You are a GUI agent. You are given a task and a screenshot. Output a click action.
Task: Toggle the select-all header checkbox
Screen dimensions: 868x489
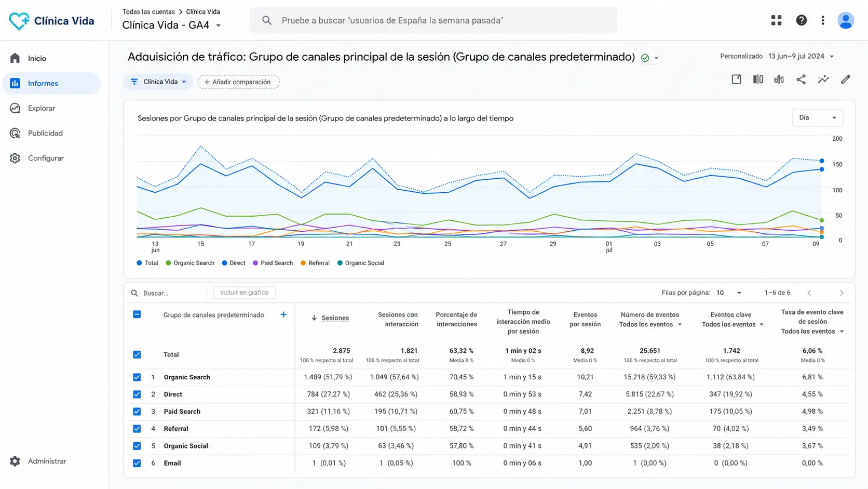(x=137, y=314)
